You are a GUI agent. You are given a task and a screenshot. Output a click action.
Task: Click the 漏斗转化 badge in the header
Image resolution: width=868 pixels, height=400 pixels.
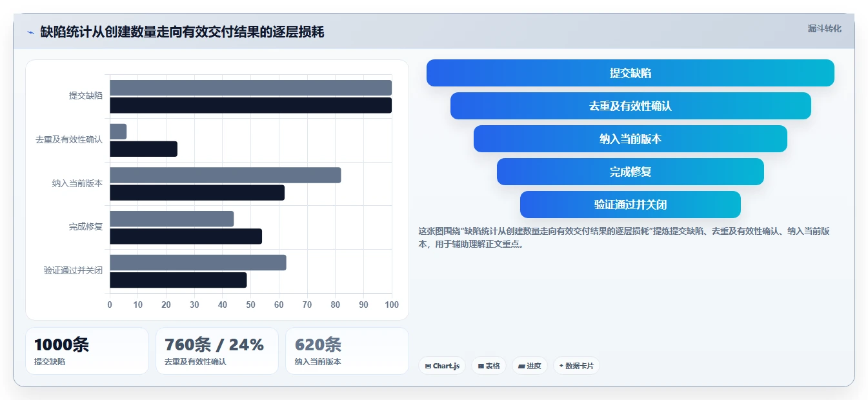[824, 28]
